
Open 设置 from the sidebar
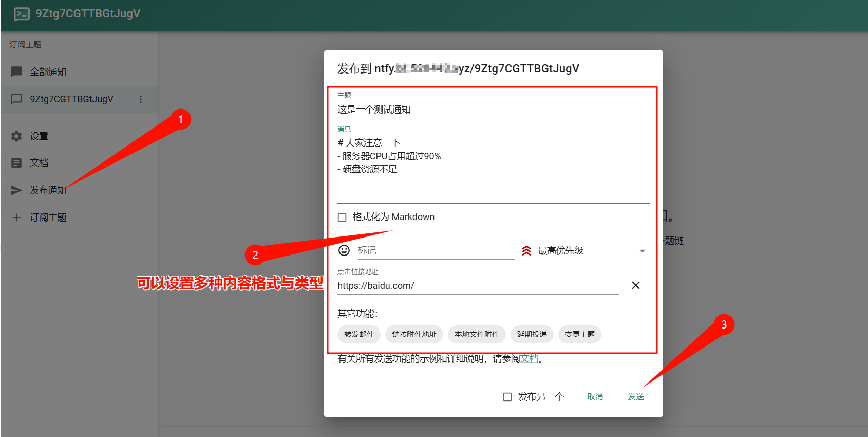(79, 136)
